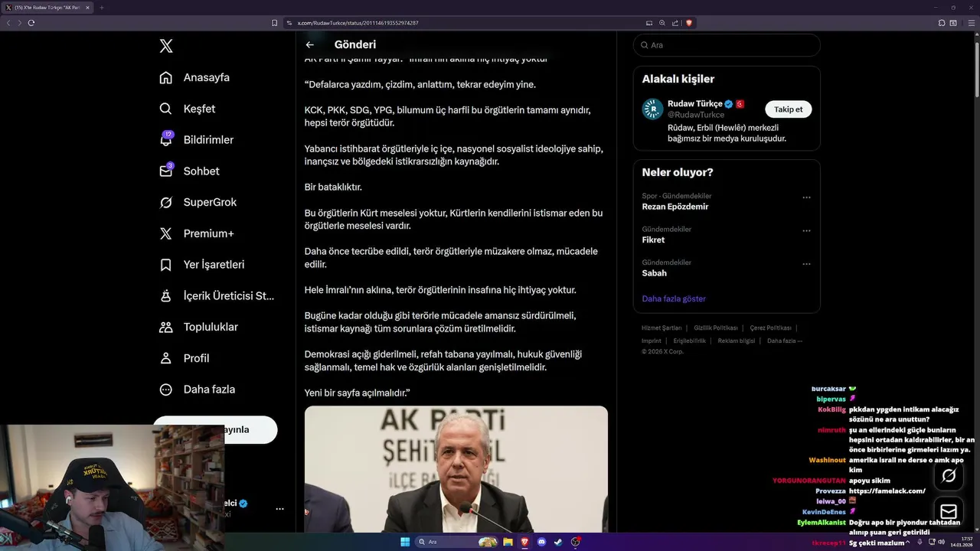Expand footer Daha fazla link
This screenshot has width=980, height=551.
click(x=785, y=341)
